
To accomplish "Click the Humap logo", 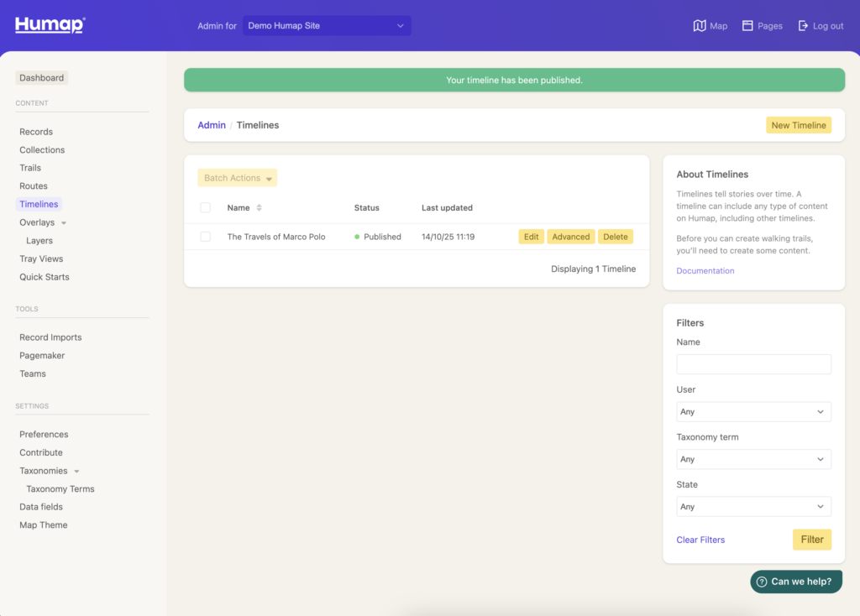I will [x=50, y=25].
